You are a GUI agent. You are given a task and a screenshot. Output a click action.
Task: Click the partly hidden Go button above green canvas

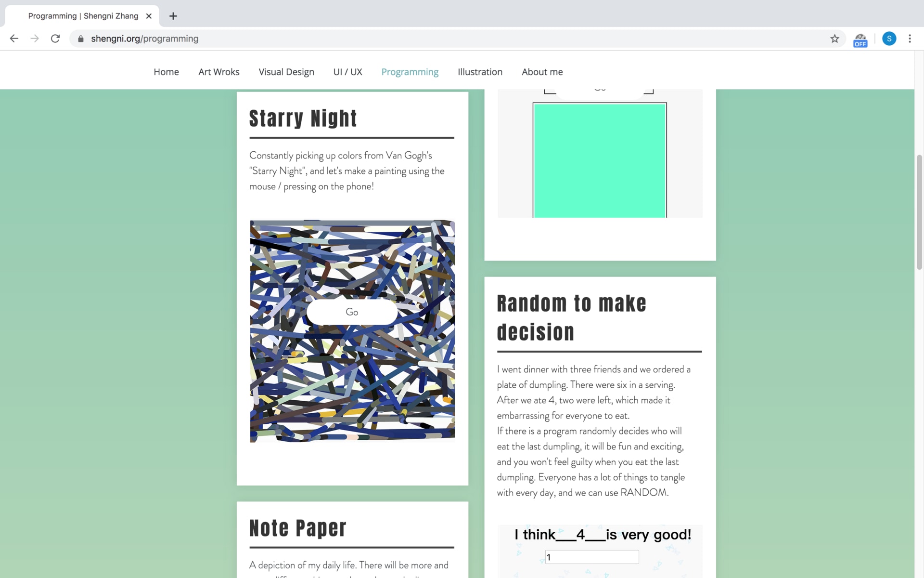pyautogui.click(x=600, y=93)
